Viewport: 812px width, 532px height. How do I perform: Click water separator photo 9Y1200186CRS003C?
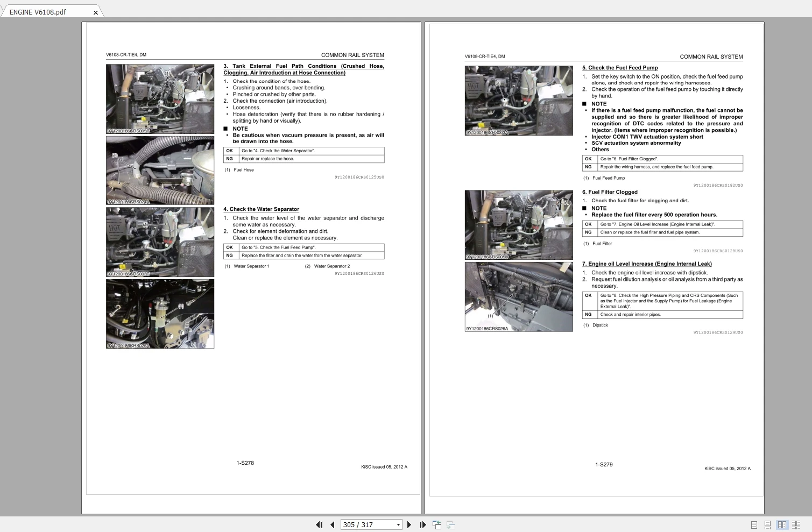coord(160,242)
